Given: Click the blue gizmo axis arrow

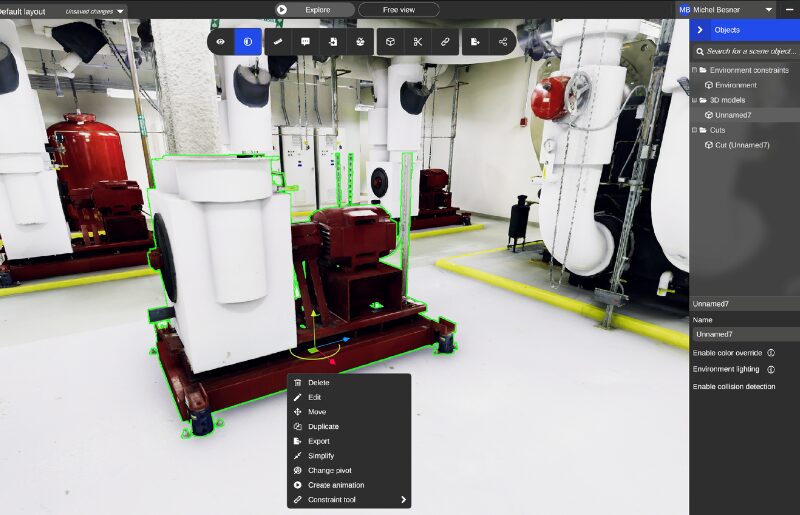Looking at the screenshot, I should tap(346, 339).
